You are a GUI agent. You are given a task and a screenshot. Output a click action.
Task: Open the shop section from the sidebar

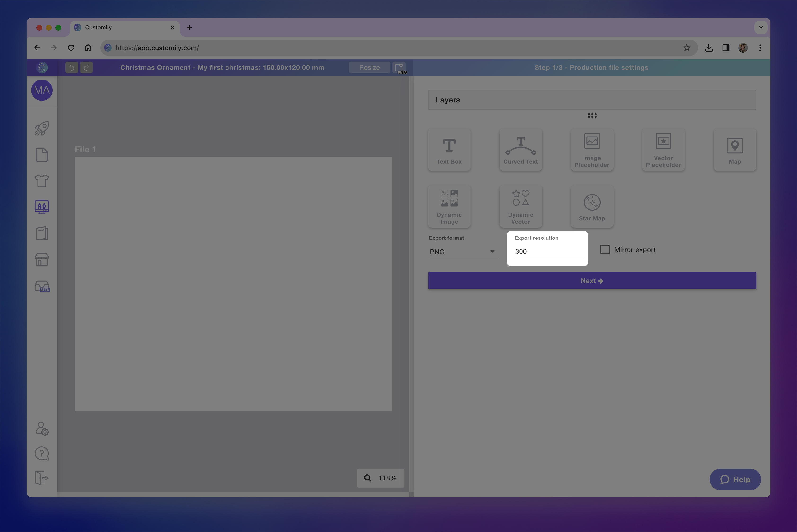(x=41, y=259)
